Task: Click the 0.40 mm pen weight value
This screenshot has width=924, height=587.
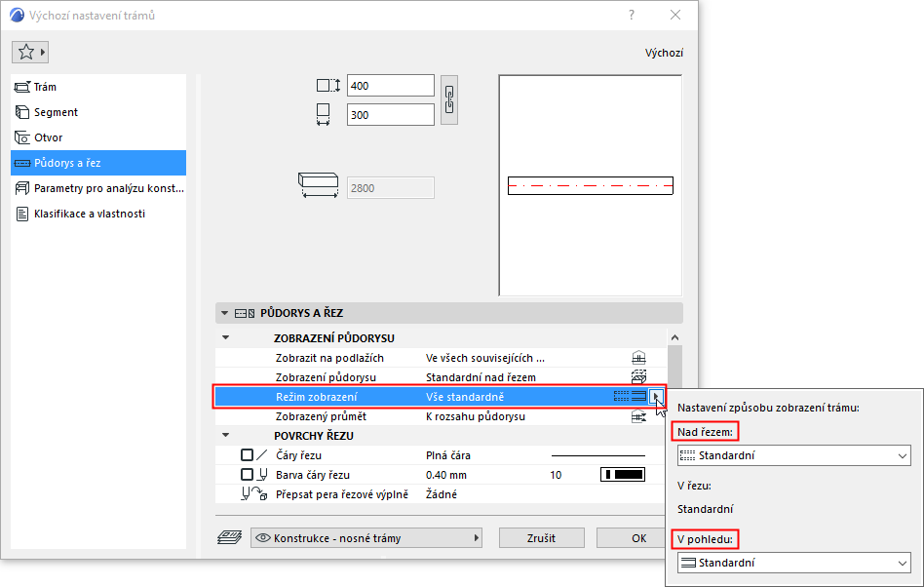Action: [446, 475]
